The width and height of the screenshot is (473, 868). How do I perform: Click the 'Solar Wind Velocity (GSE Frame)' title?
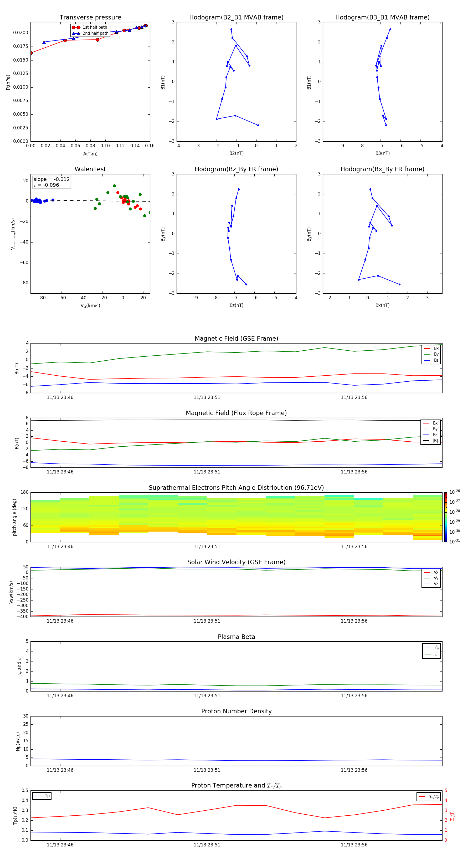click(236, 562)
